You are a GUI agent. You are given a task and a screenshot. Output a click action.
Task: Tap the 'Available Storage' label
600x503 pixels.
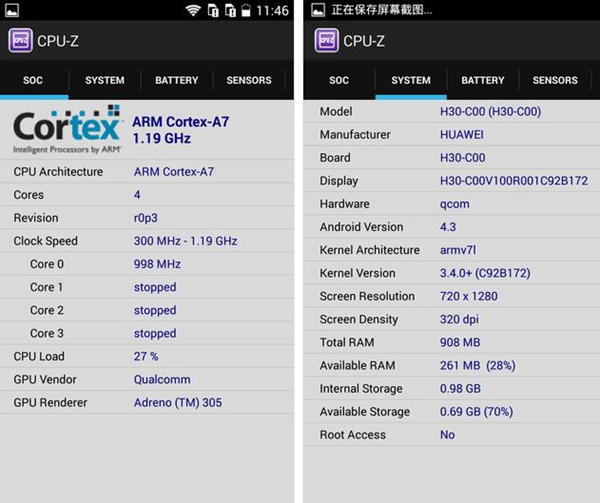[365, 412]
